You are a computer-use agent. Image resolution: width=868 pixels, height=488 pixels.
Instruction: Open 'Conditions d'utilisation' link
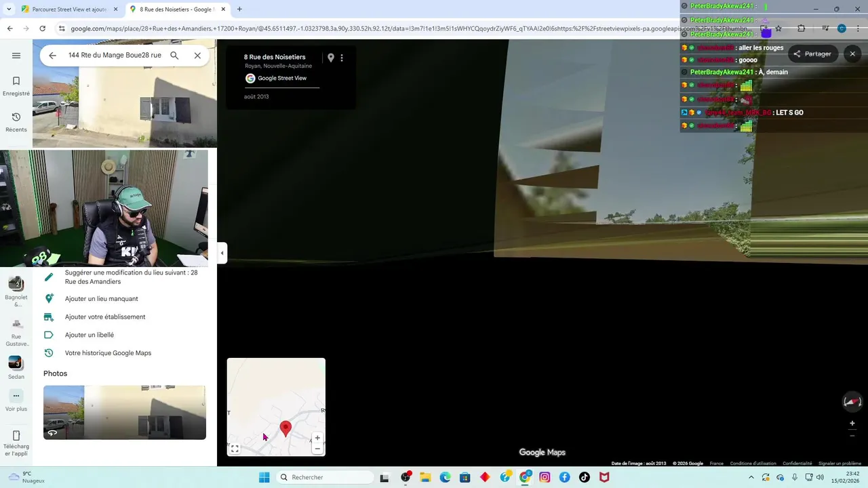pos(753,464)
